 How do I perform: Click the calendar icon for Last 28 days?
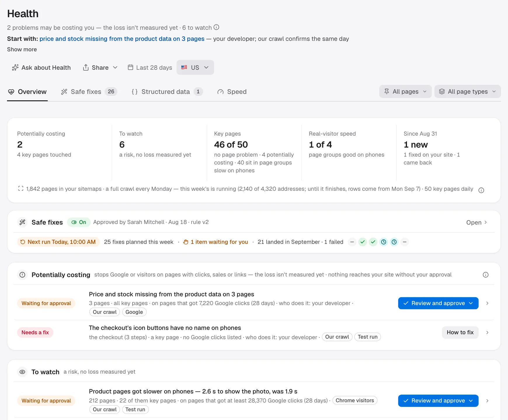[x=131, y=67]
